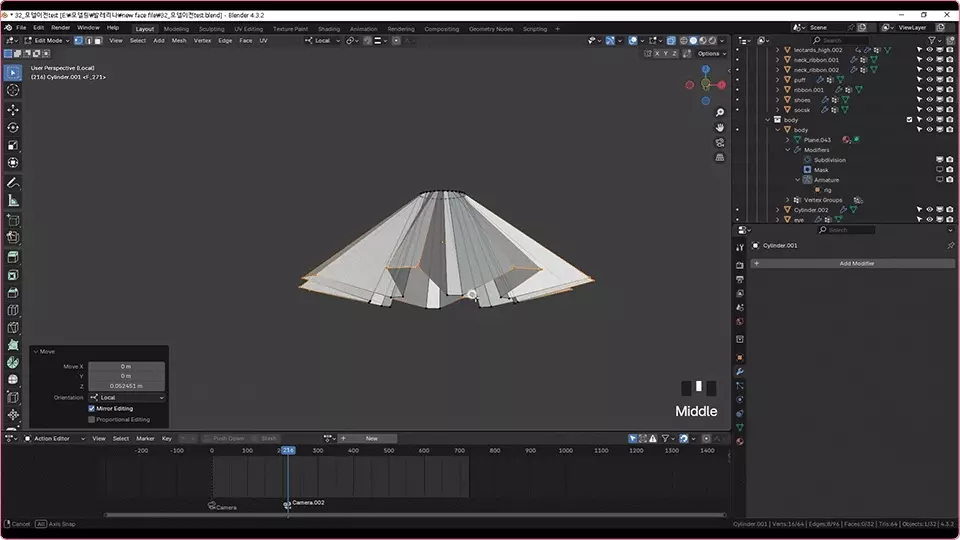This screenshot has width=960, height=540.
Task: Open the Action Editor mode dropdown
Action: pyautogui.click(x=54, y=438)
